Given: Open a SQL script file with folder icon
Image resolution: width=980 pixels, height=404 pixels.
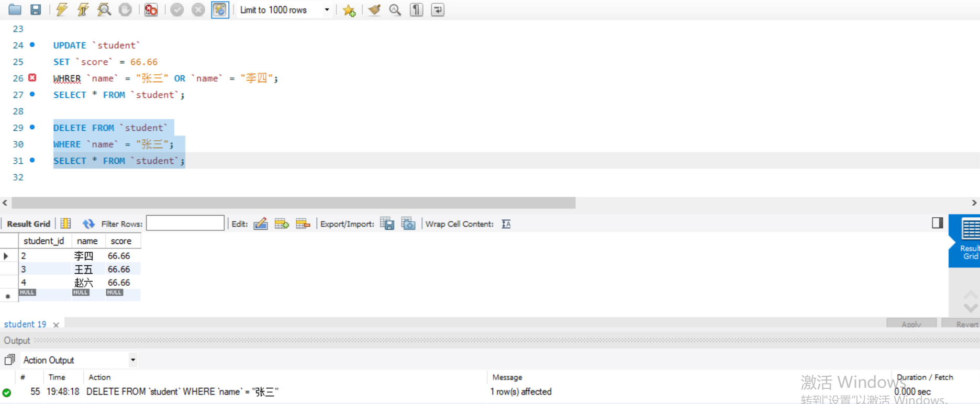Looking at the screenshot, I should point(15,9).
